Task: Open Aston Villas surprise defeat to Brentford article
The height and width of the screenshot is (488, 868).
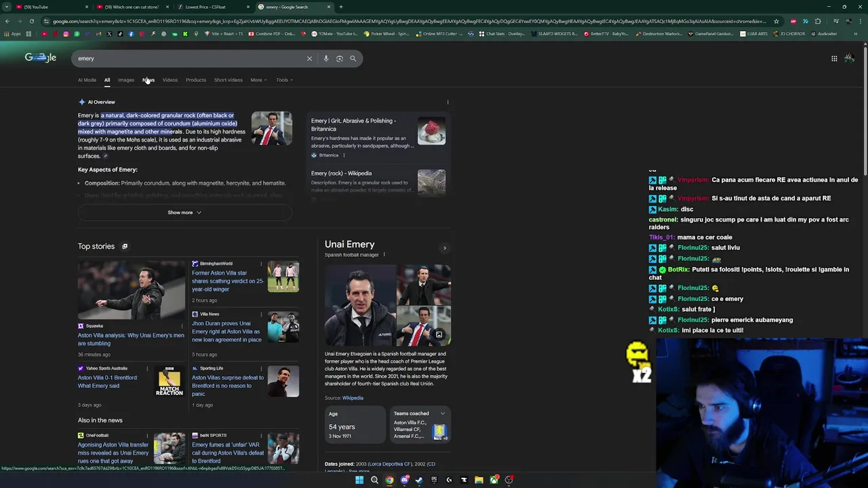Action: [x=228, y=386]
